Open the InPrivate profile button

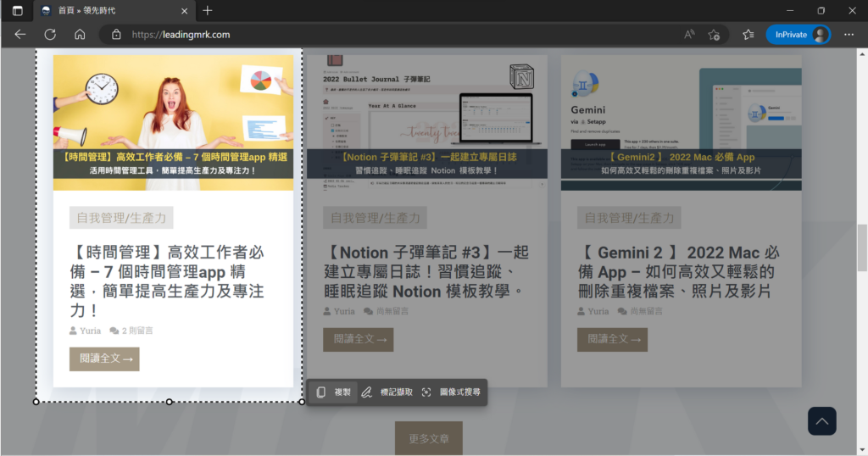tap(798, 34)
